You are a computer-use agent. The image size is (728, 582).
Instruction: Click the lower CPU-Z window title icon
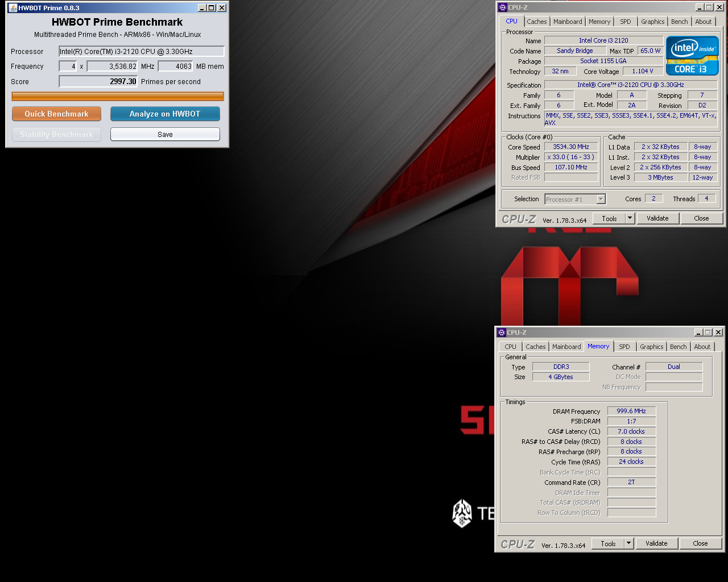point(501,332)
